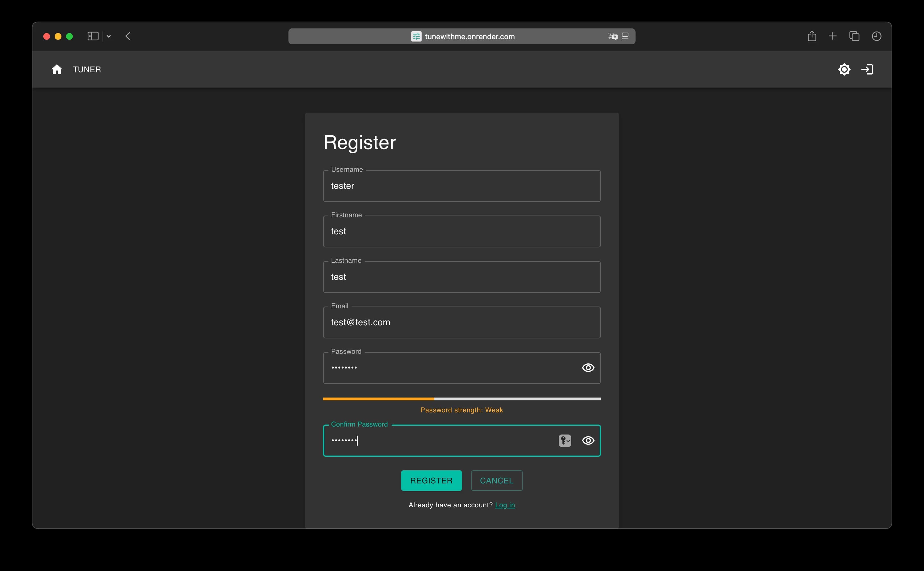Click the back navigation arrow

pos(128,36)
